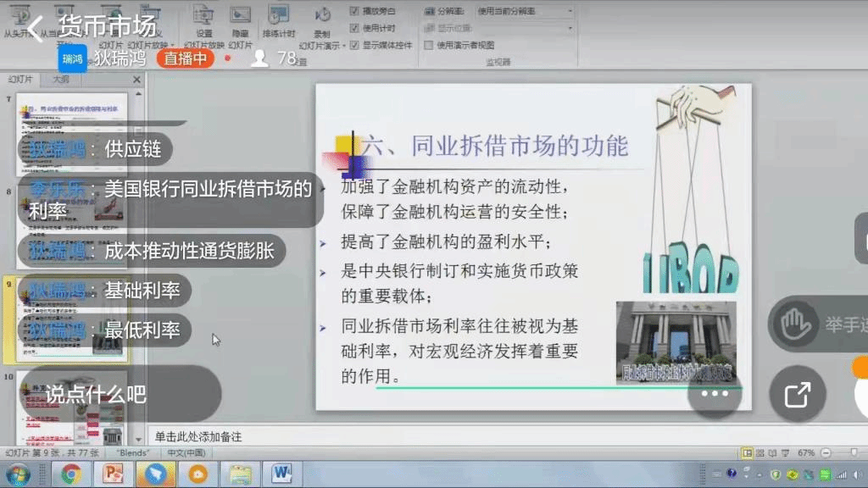Toggle the 显示媒体控件 checkbox
The height and width of the screenshot is (488, 868).
354,45
